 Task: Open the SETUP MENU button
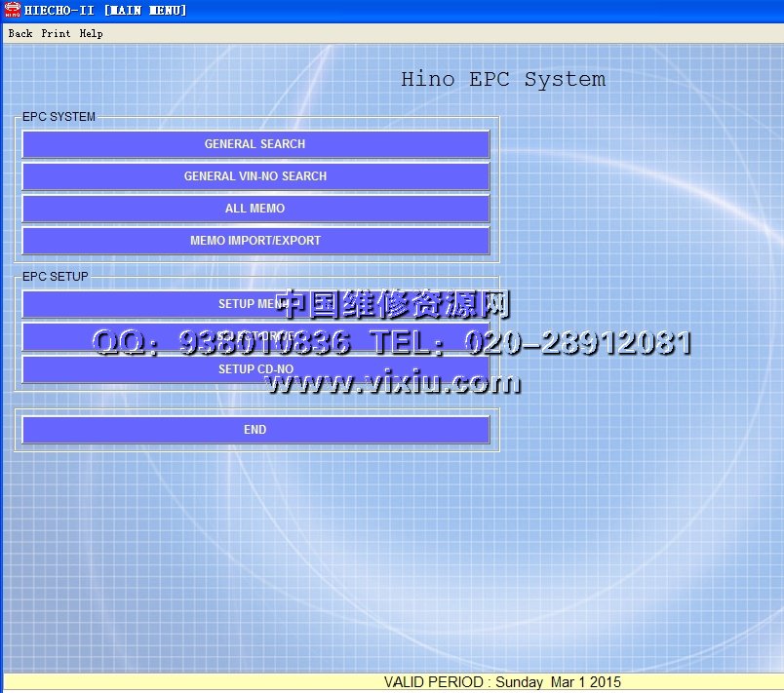pos(146,304)
